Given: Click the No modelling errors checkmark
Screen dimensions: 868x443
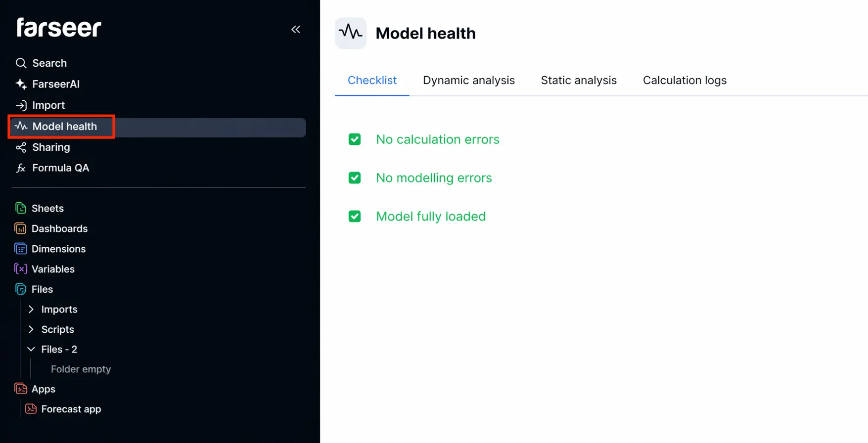Looking at the screenshot, I should pos(355,177).
